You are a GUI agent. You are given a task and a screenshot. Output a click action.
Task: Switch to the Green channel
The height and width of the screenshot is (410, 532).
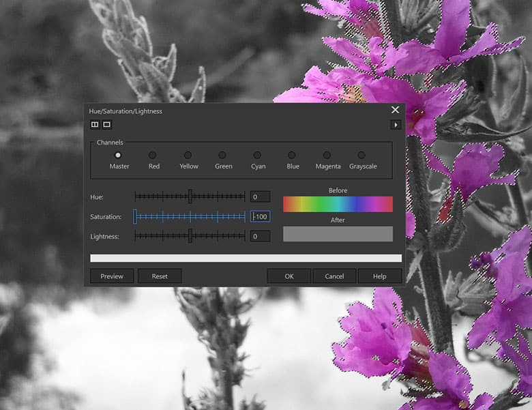pyautogui.click(x=222, y=156)
